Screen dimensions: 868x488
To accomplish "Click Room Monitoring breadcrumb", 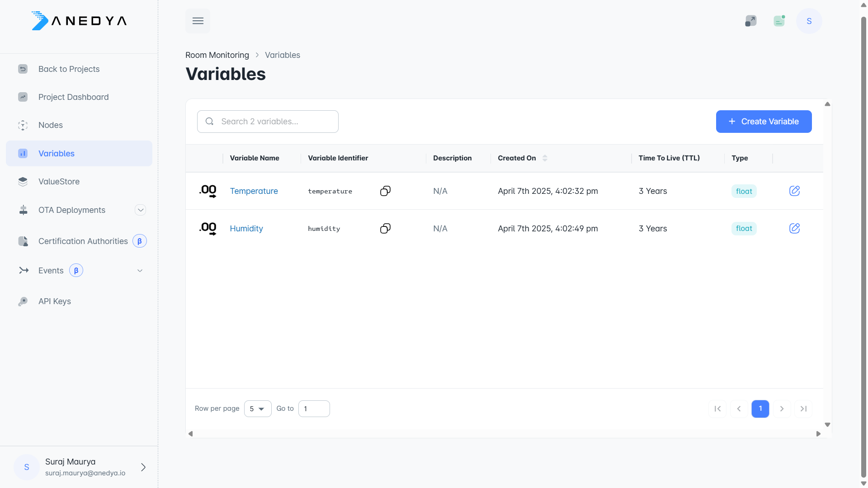I will (x=217, y=55).
